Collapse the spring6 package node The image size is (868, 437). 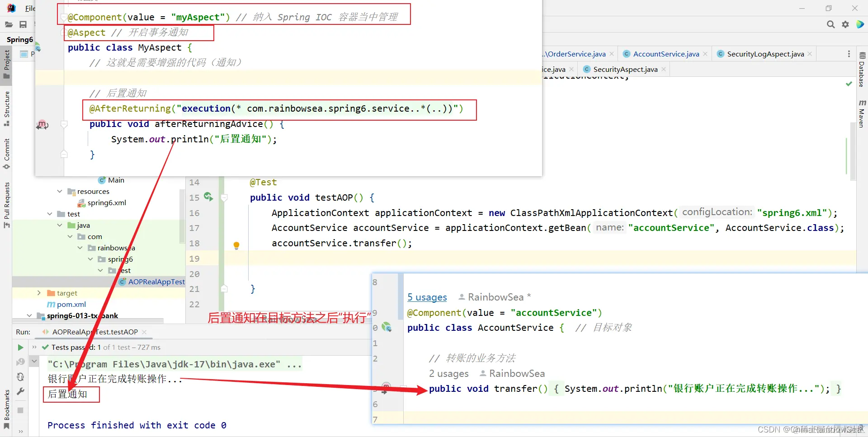coord(90,259)
